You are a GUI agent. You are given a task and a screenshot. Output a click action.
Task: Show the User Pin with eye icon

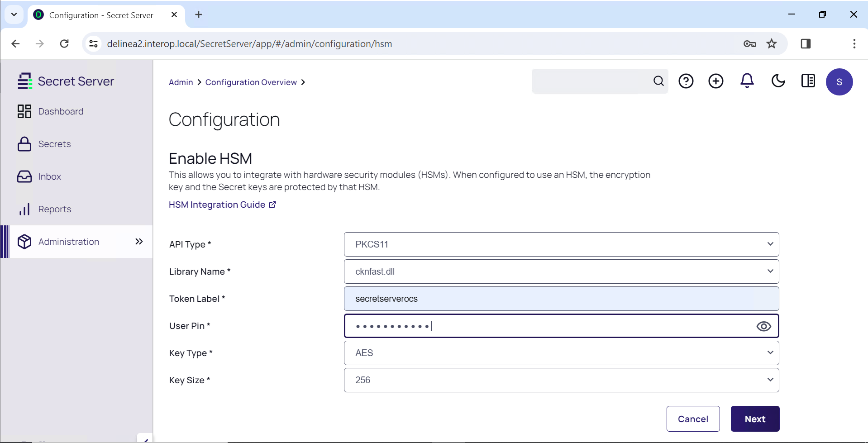pyautogui.click(x=763, y=326)
